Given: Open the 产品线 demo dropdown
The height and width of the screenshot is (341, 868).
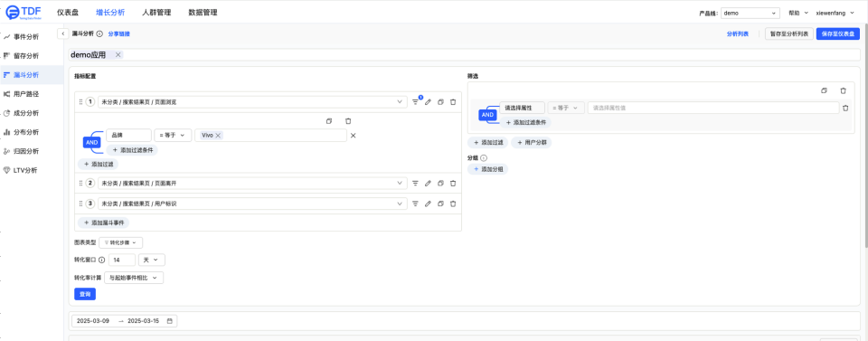Looking at the screenshot, I should 750,12.
